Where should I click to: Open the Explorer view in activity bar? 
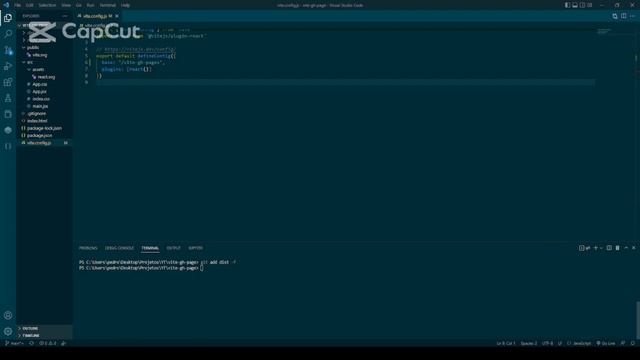point(8,18)
